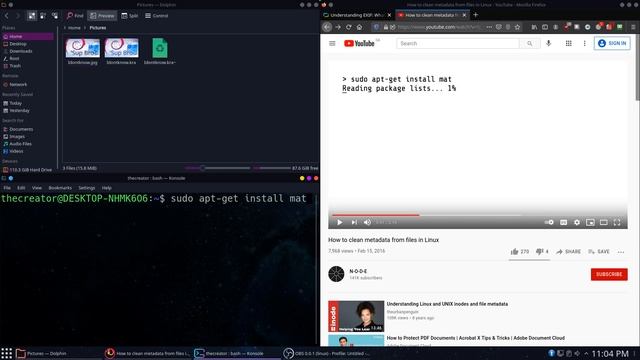
Task: Open Konsole View menu
Action: [37, 188]
